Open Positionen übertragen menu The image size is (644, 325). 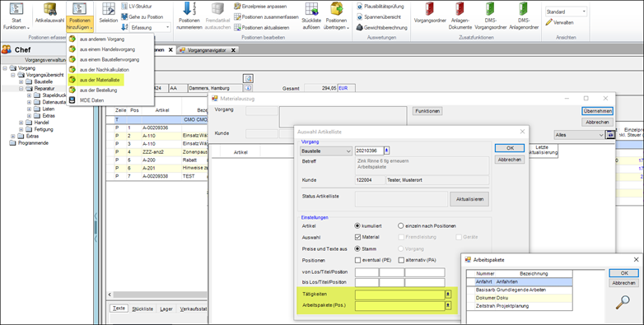click(x=337, y=16)
